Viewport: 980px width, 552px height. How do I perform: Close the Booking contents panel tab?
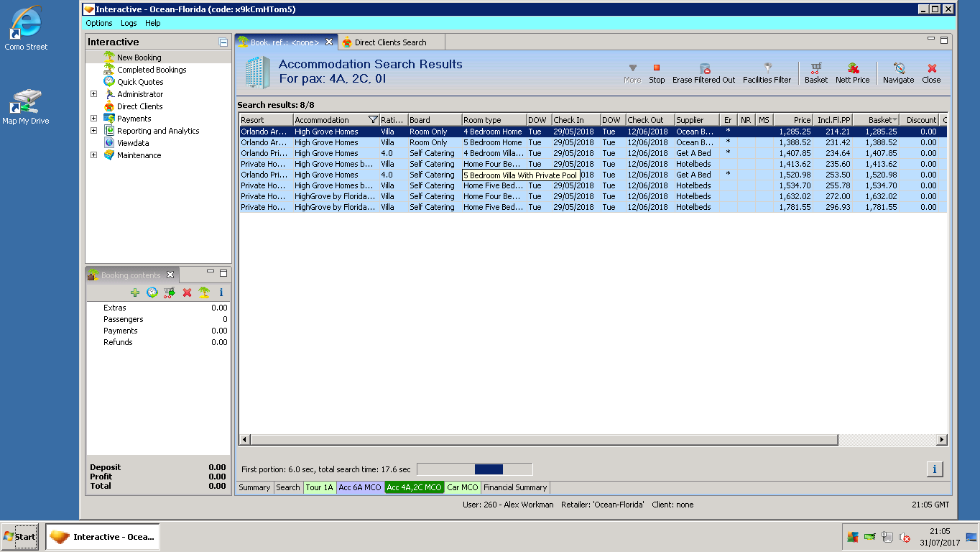[170, 275]
